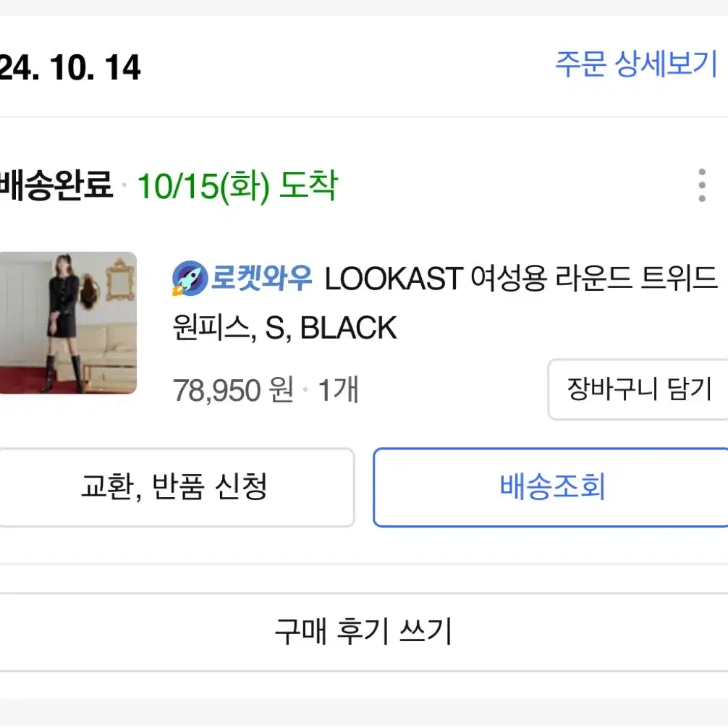This screenshot has width=728, height=728.
Task: Click 교환, 반품 신청 button
Action: coord(177,487)
